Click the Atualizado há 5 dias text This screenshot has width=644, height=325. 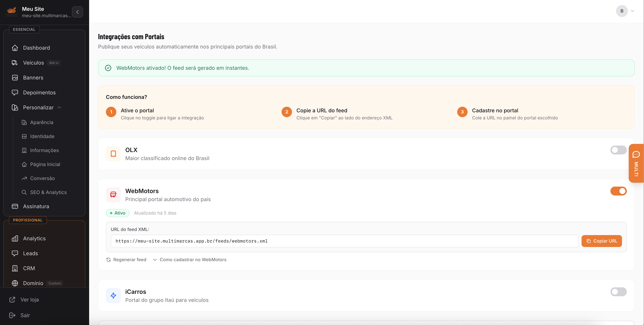click(155, 213)
